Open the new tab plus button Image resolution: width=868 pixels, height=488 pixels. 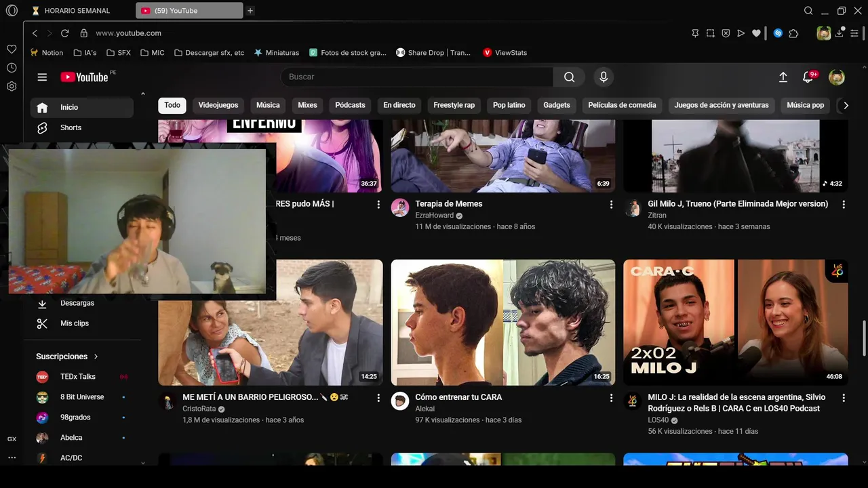250,11
